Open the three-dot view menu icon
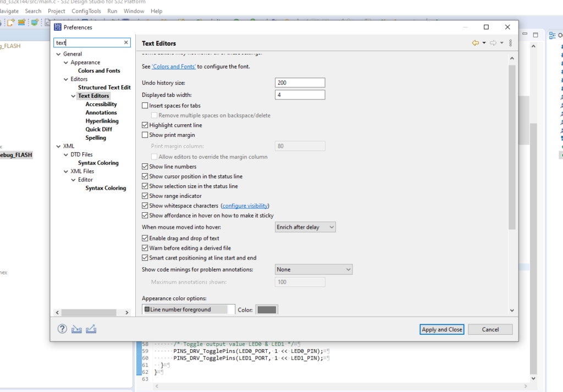This screenshot has width=563, height=392. click(x=510, y=43)
